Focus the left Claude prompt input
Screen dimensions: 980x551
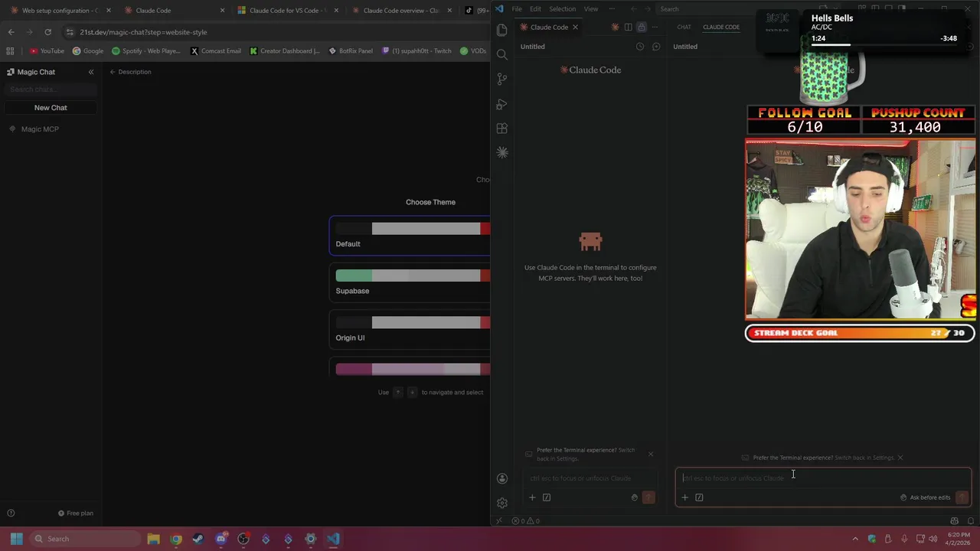tap(592, 478)
